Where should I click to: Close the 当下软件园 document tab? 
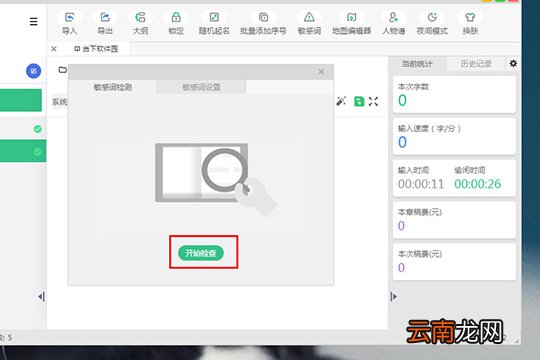click(54, 49)
